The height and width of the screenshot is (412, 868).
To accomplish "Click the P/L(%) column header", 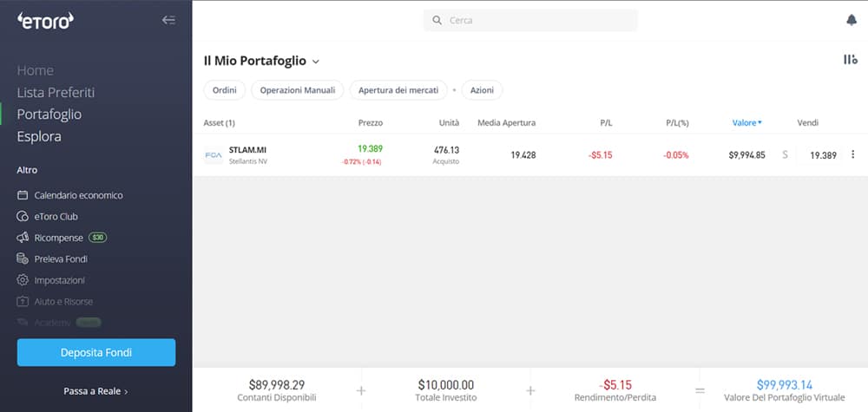I will click(677, 123).
